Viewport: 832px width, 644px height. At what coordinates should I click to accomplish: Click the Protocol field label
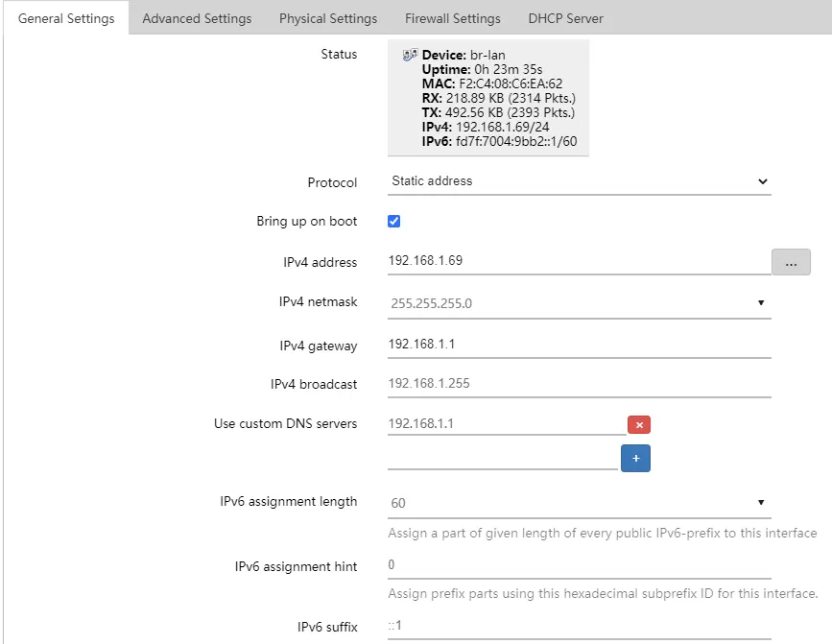click(x=332, y=182)
